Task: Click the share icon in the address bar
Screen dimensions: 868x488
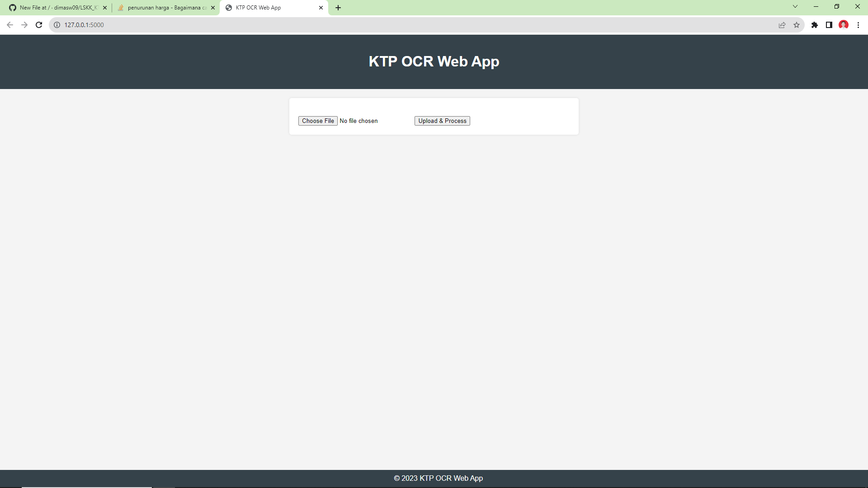Action: click(x=782, y=25)
